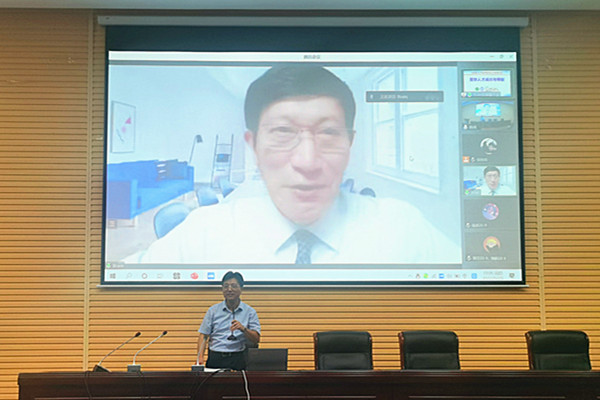Click the taskbar search magnifier icon

click(x=128, y=275)
